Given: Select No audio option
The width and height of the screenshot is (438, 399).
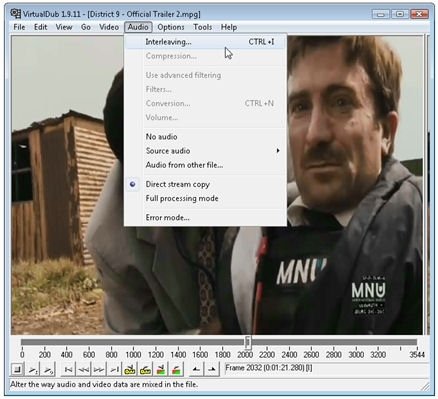Looking at the screenshot, I should click(x=205, y=137).
